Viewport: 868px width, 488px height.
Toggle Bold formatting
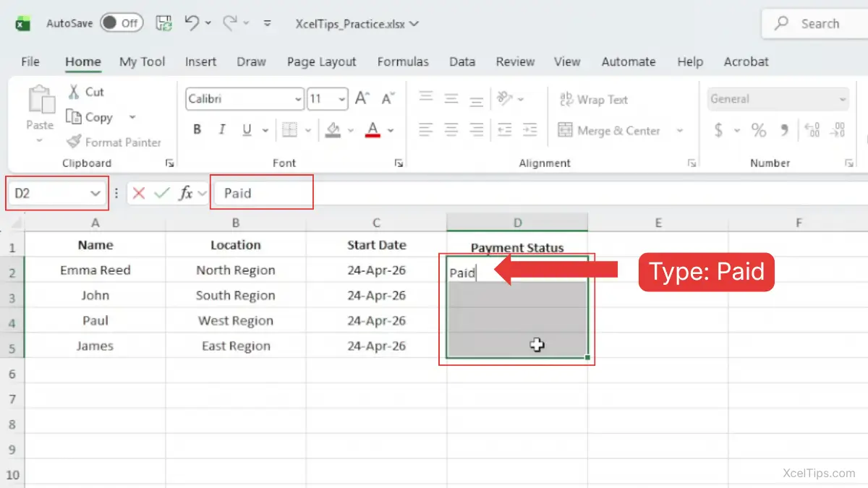[x=197, y=130]
